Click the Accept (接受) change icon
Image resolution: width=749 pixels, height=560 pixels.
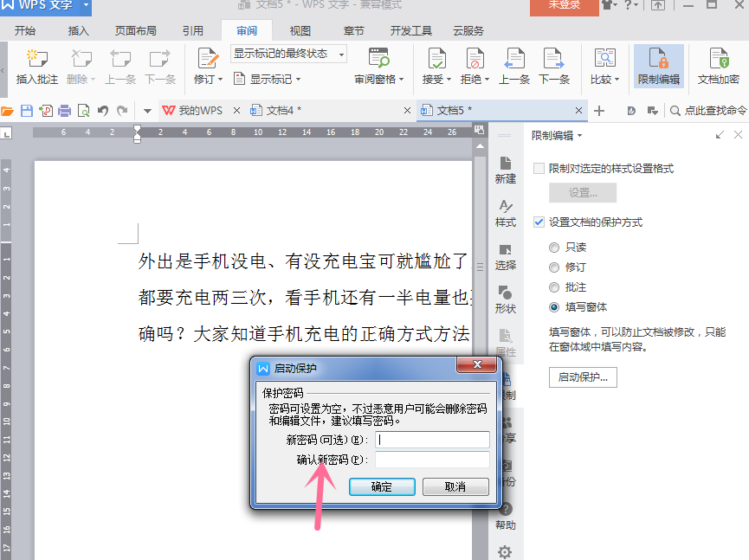436,59
